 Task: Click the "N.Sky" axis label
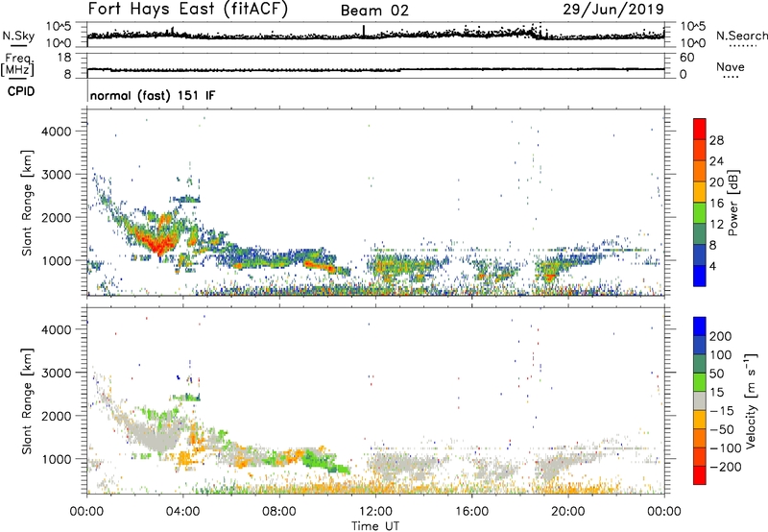(18, 36)
